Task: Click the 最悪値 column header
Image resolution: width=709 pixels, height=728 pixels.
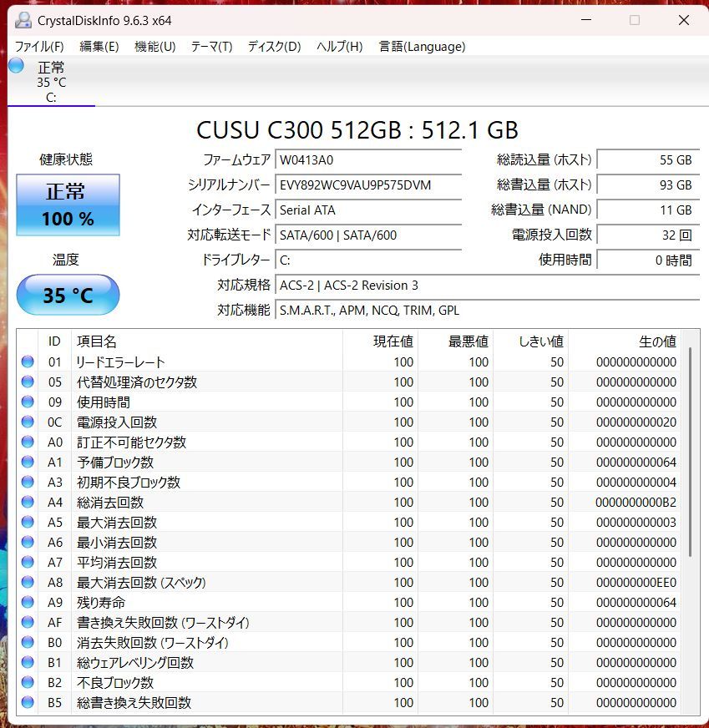Action: tap(455, 341)
